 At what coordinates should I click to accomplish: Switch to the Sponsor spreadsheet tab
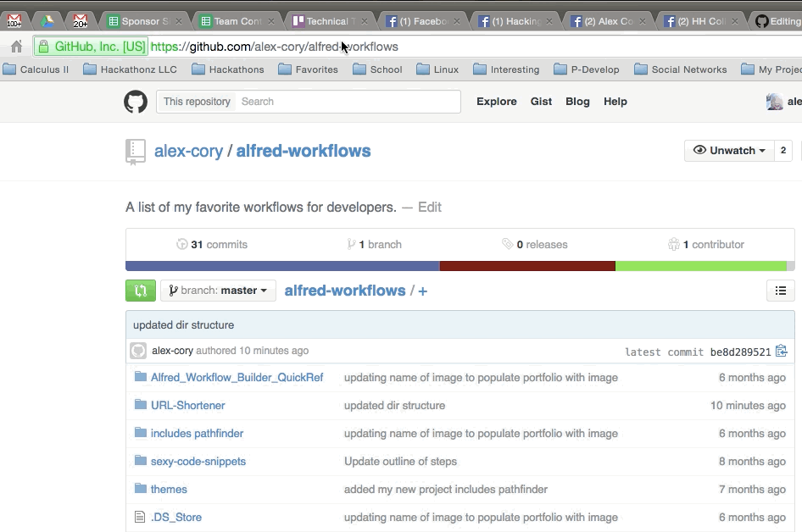click(x=145, y=21)
